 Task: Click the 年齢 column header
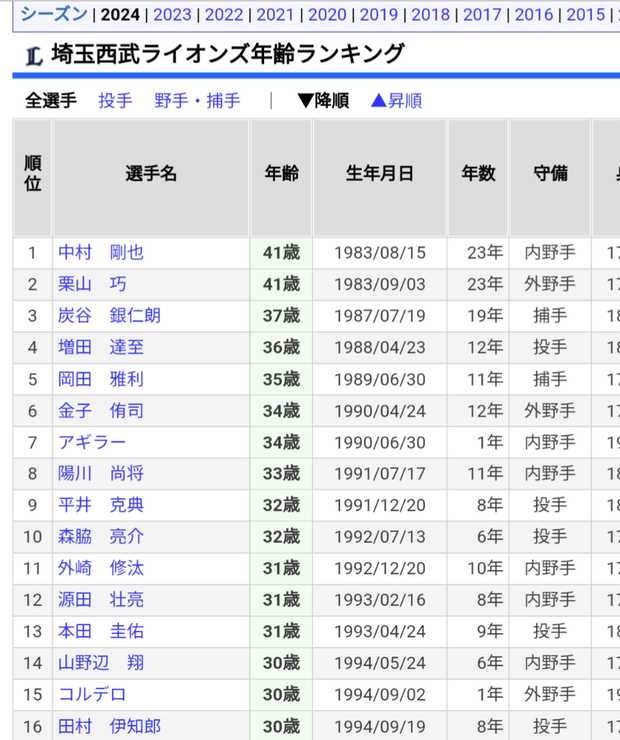click(x=281, y=174)
